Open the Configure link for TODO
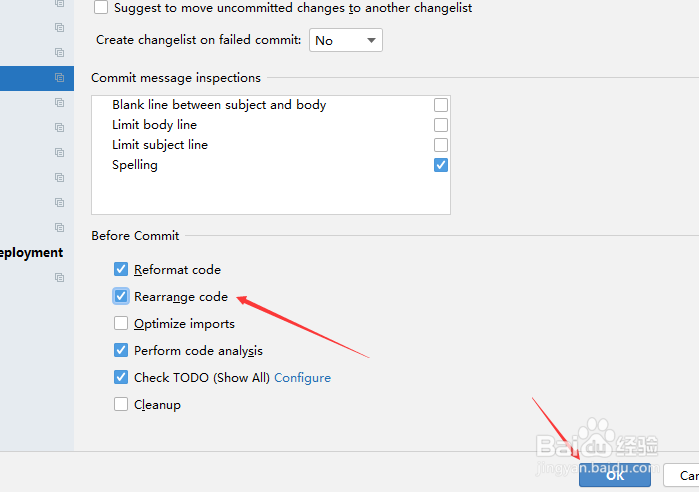This screenshot has height=492, width=699. [302, 378]
